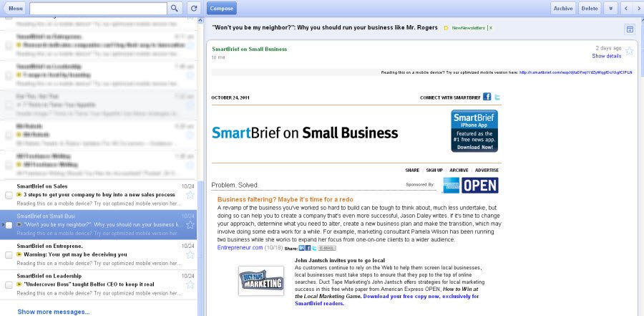Focus the search input field
Viewport: 644px width, 316px height.
98,8
